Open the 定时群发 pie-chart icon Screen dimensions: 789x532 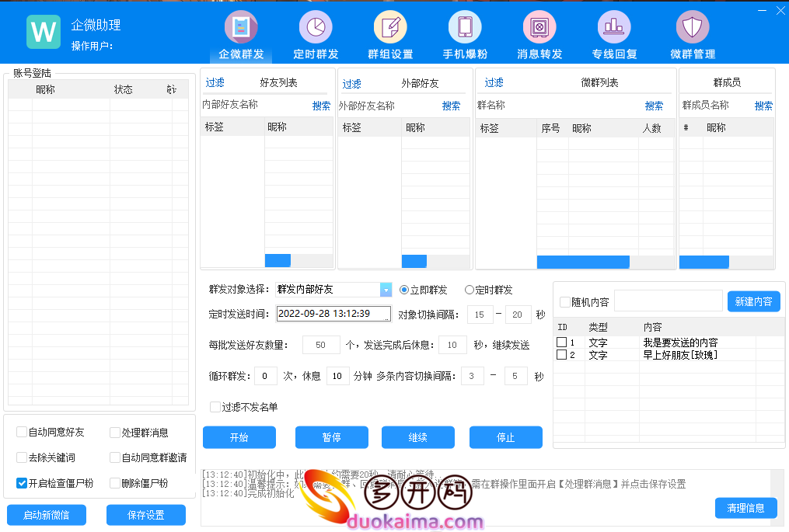(x=316, y=28)
